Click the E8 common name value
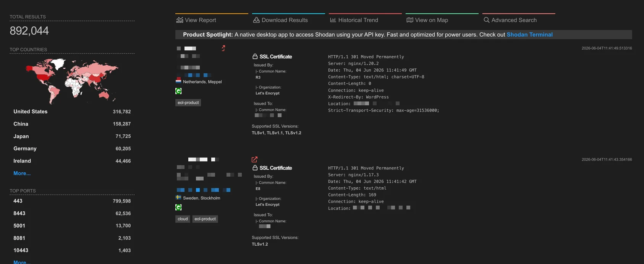 [x=258, y=189]
